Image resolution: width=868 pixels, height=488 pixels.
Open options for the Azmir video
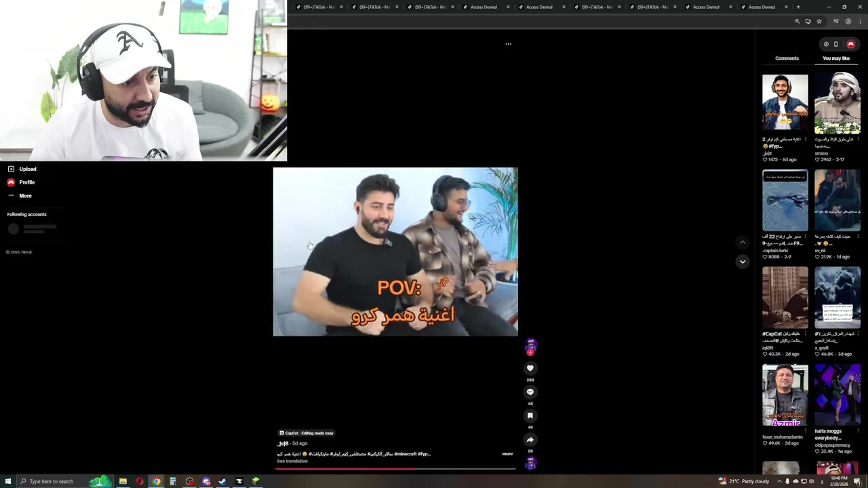[x=806, y=431]
